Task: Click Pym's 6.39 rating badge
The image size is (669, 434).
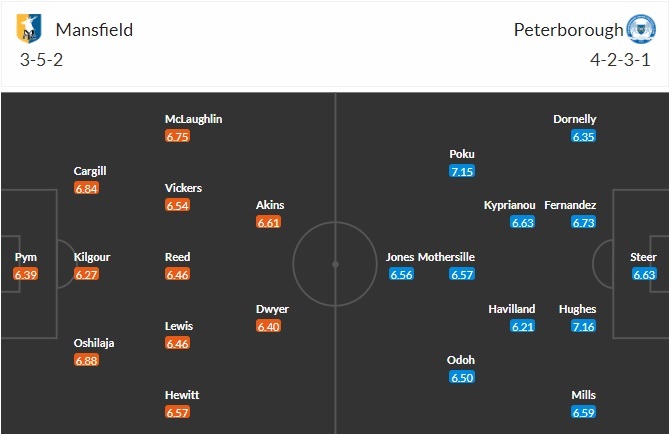Action: (26, 275)
